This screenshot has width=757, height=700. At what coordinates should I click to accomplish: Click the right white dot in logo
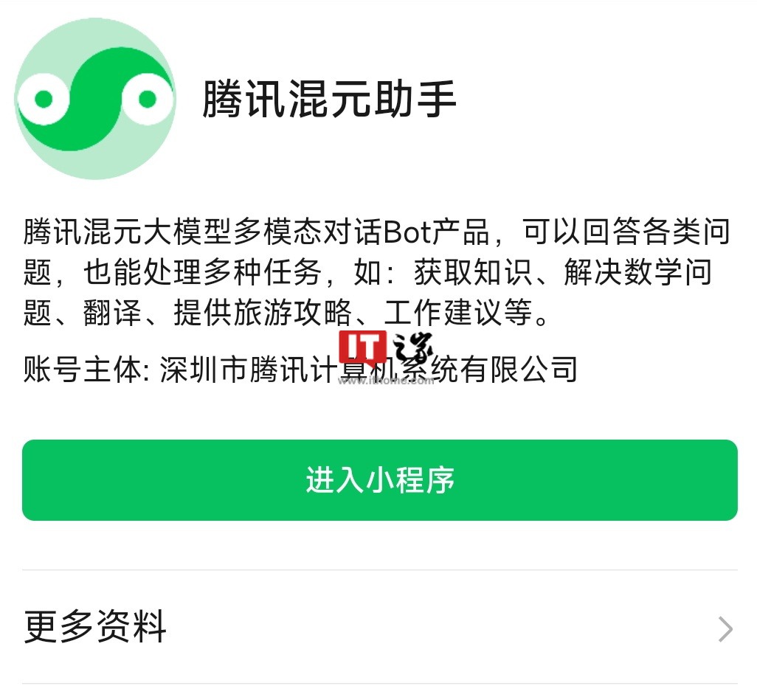click(148, 99)
